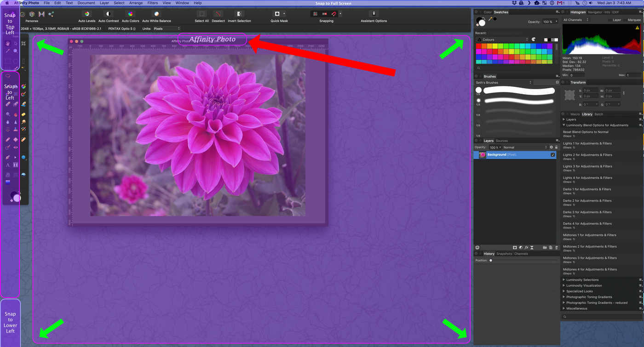Open the Units Pixels dropdown
The width and height of the screenshot is (644, 347).
(x=167, y=28)
